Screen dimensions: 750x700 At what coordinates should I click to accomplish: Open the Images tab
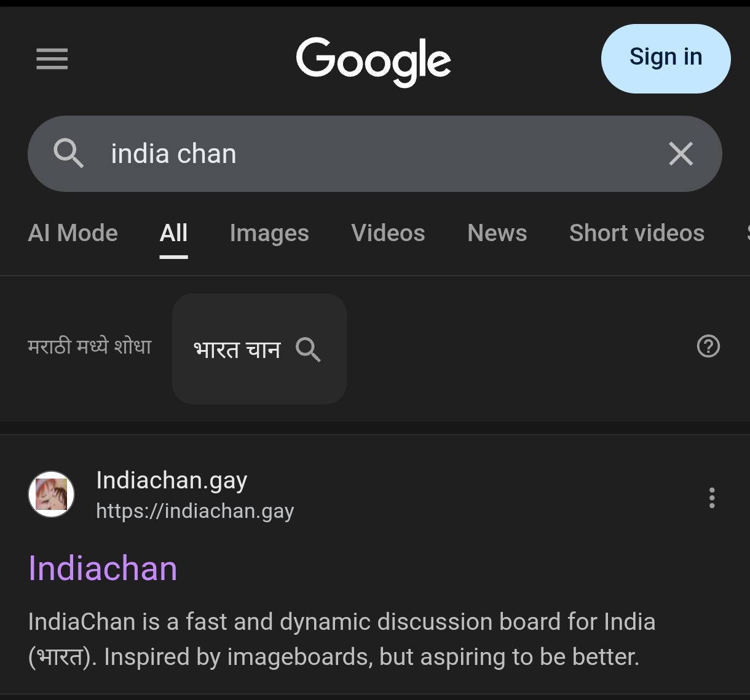point(269,233)
